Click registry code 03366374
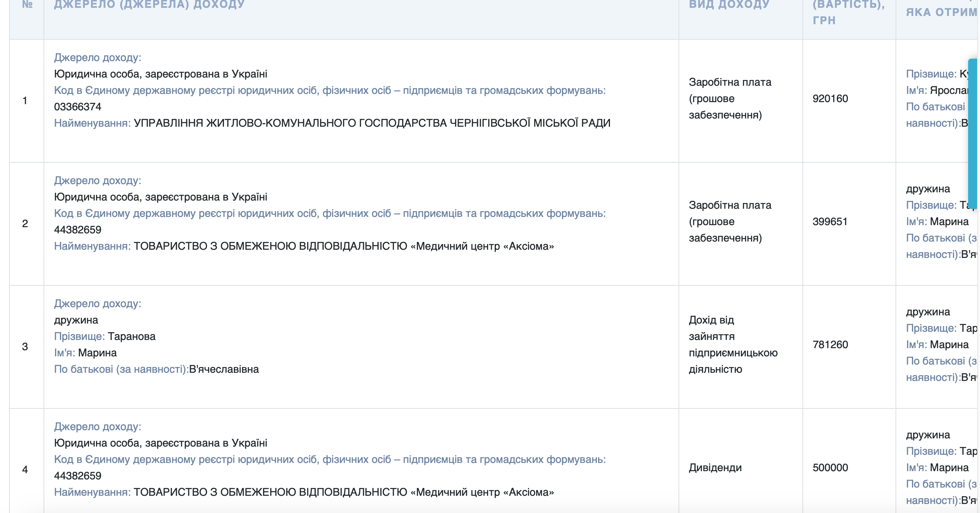This screenshot has height=513, width=980. click(78, 107)
